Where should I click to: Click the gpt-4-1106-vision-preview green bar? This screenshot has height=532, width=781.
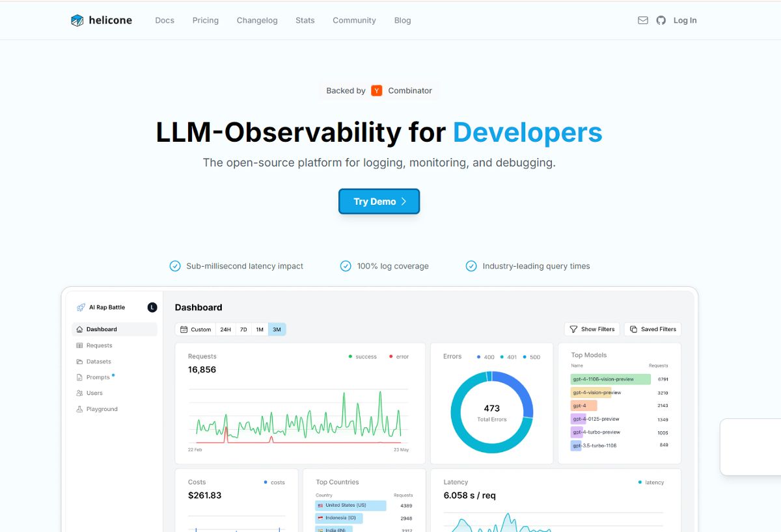pyautogui.click(x=610, y=379)
